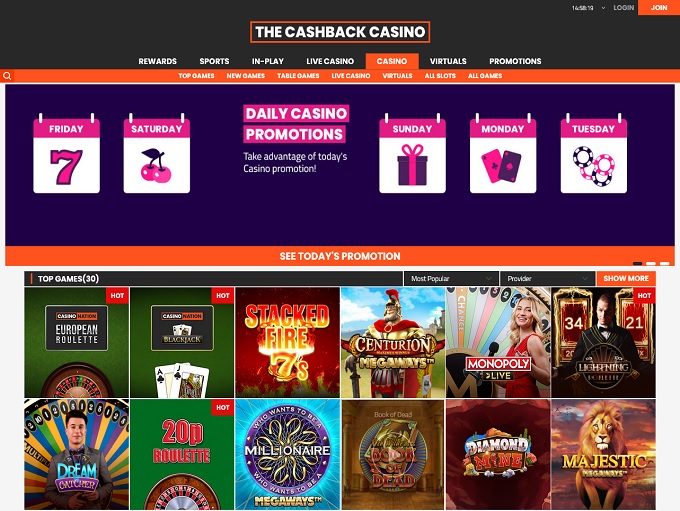The image size is (680, 511).
Task: Select the Saturday cherries calendar icon
Action: click(157, 154)
